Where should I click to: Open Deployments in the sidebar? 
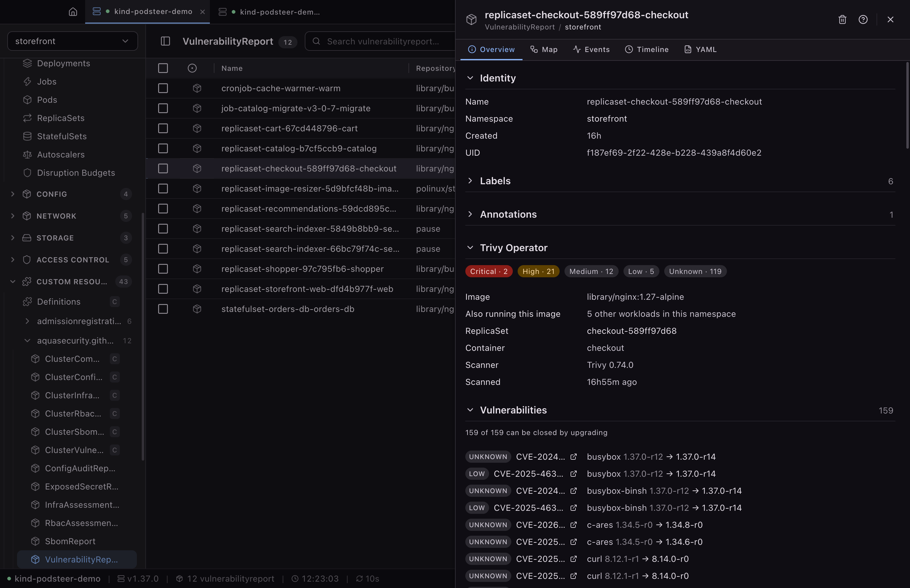(63, 63)
